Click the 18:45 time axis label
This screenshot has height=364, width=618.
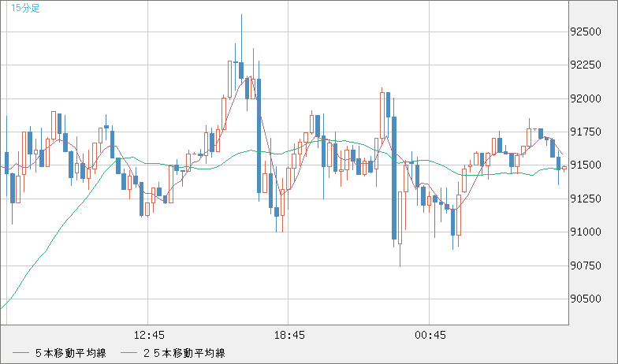click(289, 336)
